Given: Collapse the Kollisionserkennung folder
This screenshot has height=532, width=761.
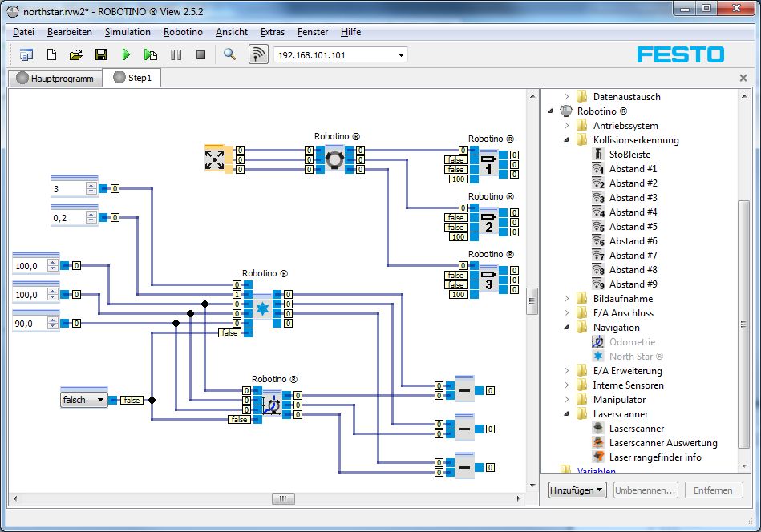Looking at the screenshot, I should point(566,140).
